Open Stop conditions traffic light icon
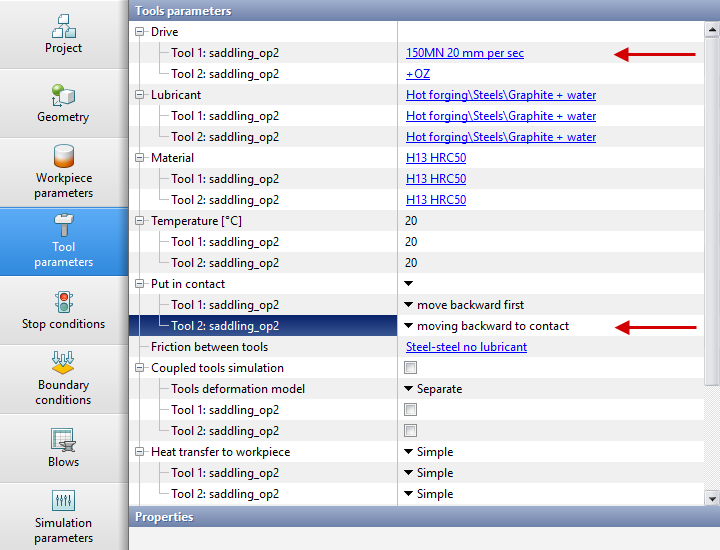This screenshot has width=720, height=550. point(63,301)
